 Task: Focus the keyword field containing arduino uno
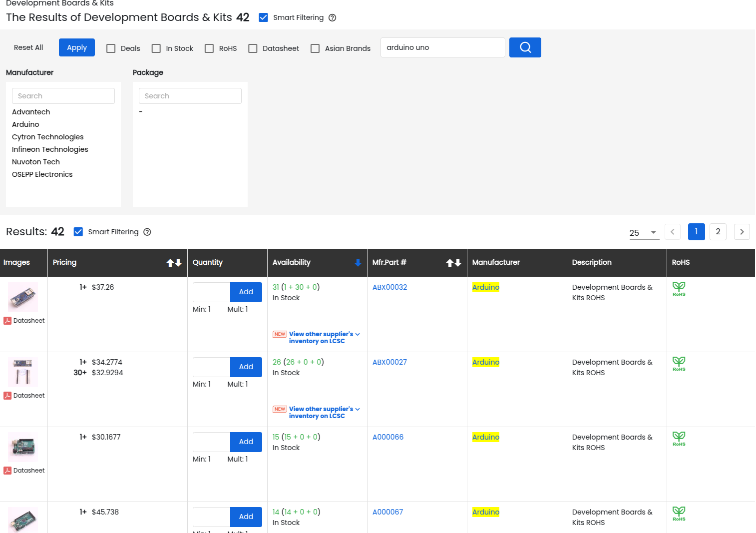pyautogui.click(x=443, y=47)
